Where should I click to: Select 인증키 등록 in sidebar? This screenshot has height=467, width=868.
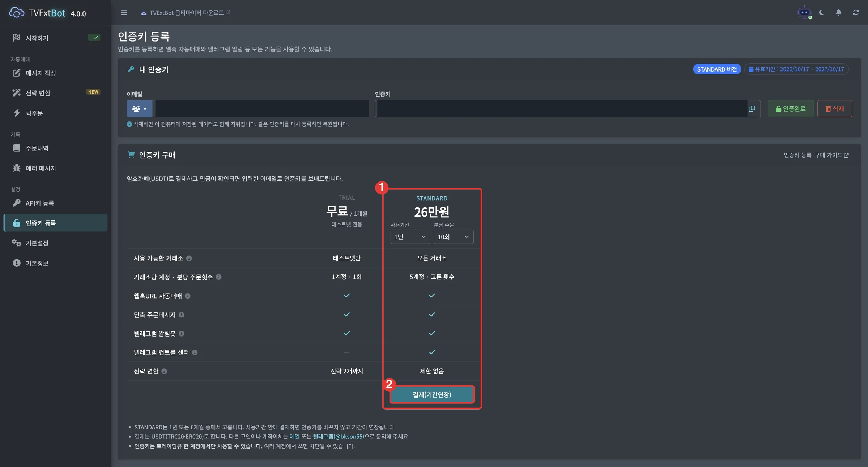coord(55,223)
